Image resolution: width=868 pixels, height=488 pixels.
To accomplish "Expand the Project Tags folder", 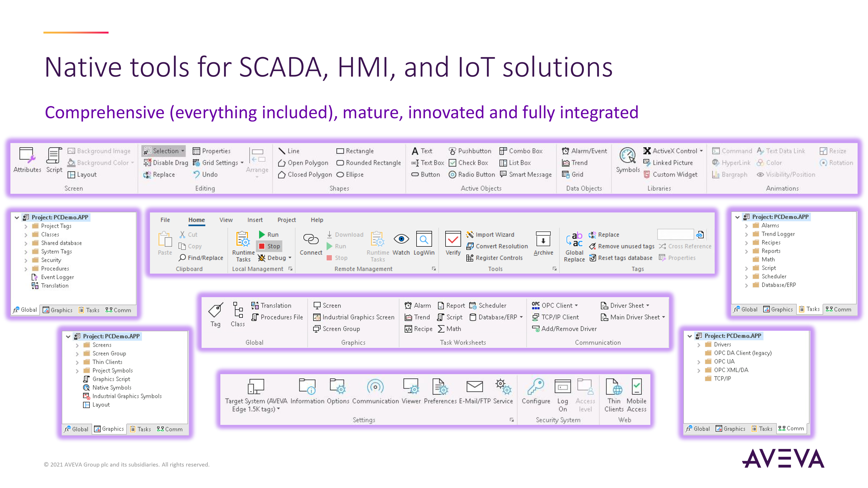I will pos(26,226).
